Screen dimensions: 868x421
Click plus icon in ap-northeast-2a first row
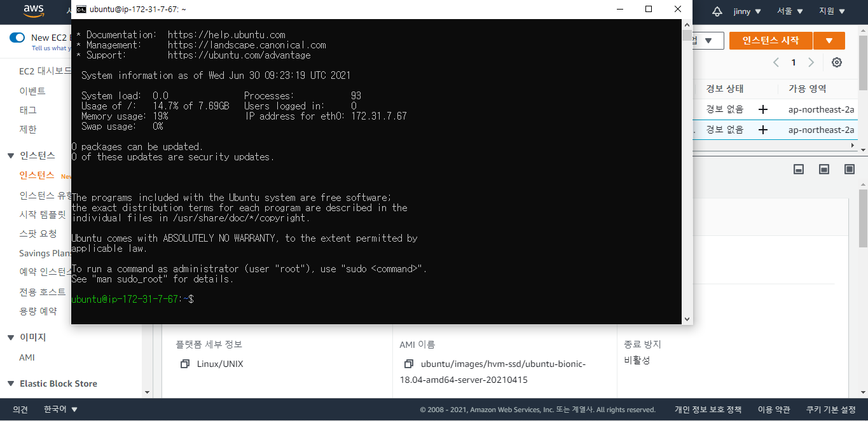pos(763,109)
